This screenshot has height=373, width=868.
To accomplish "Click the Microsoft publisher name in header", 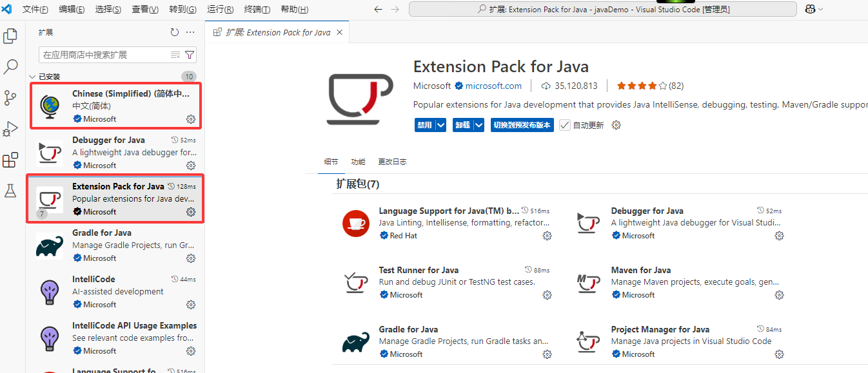I will (432, 86).
